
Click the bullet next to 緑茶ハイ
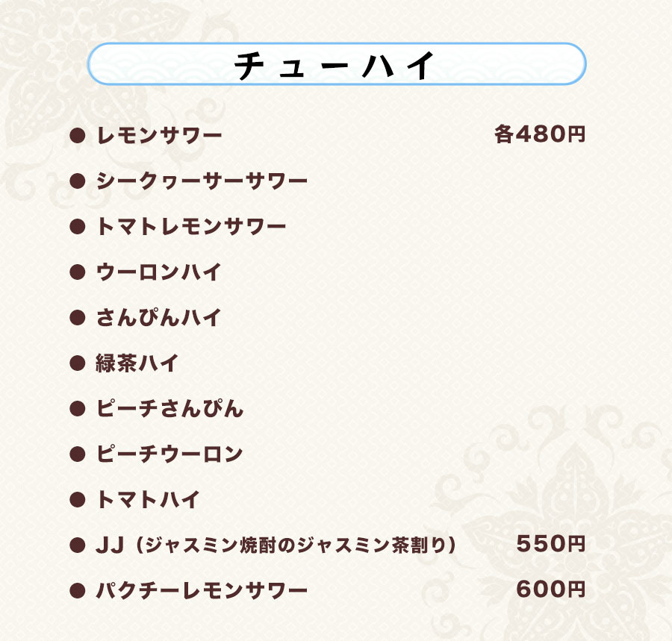(75, 364)
